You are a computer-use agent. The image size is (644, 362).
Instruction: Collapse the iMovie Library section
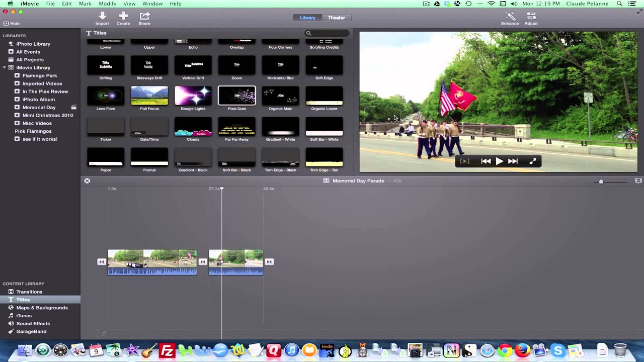click(x=4, y=67)
